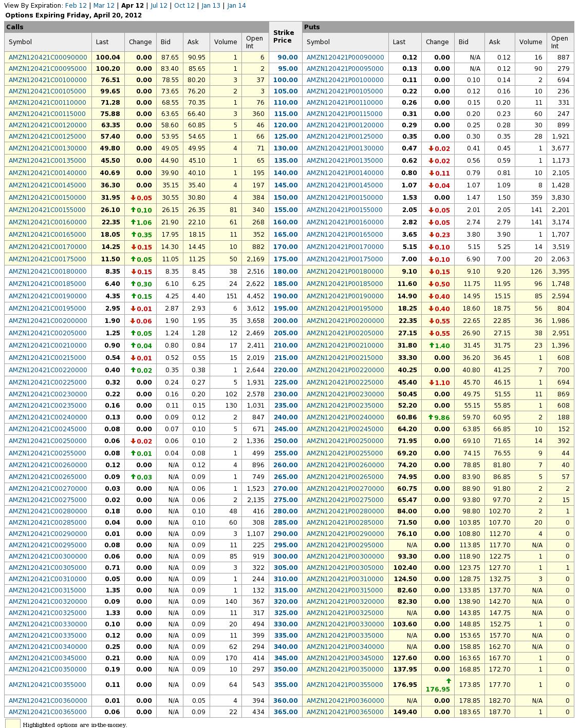Viewport: 580px width, 728px height.
Task: Select the put last price 137.95
Action: point(405,669)
